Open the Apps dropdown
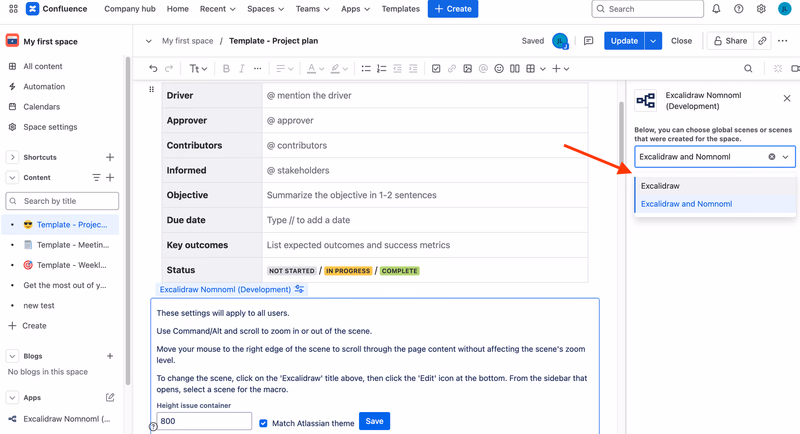Viewport: 800px width, 434px height. 355,9
